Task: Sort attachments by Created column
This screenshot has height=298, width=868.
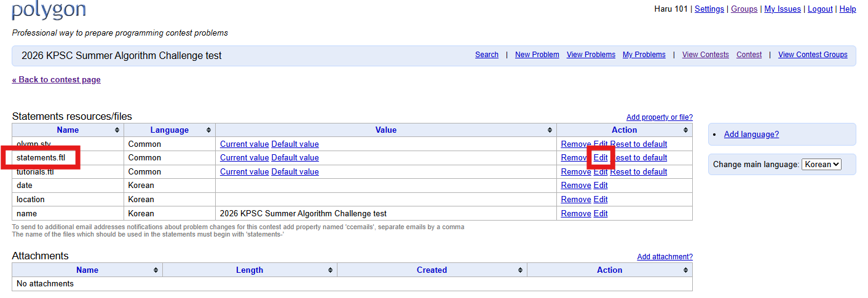Action: click(432, 270)
